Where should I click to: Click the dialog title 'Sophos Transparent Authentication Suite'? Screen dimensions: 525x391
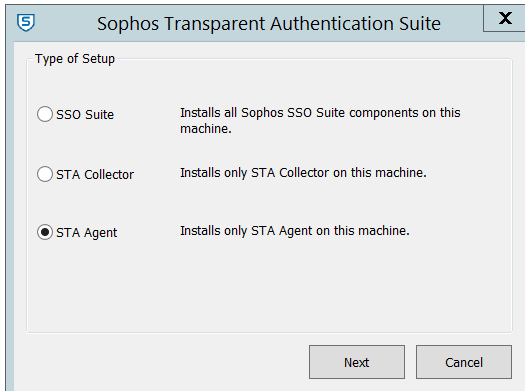coord(269,24)
